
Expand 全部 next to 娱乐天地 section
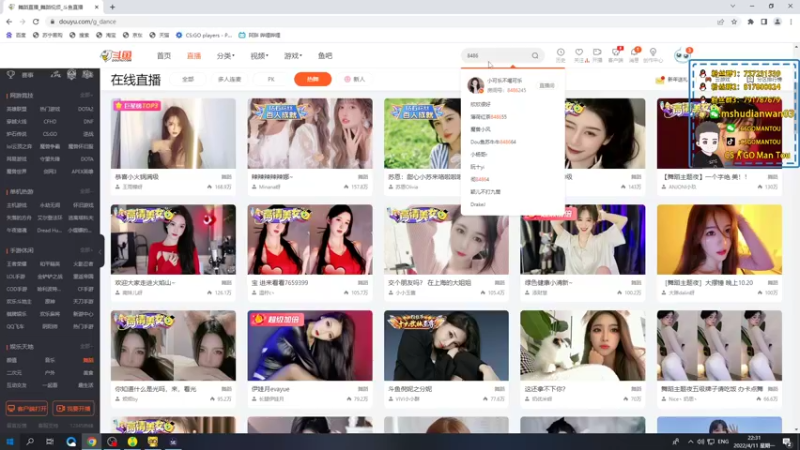[x=86, y=346]
